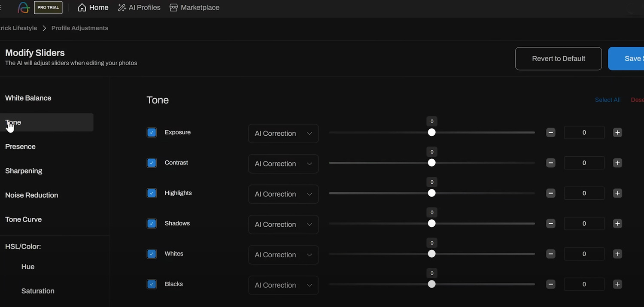The height and width of the screenshot is (307, 644).
Task: Open the Tone Curve section
Action: pyautogui.click(x=24, y=219)
